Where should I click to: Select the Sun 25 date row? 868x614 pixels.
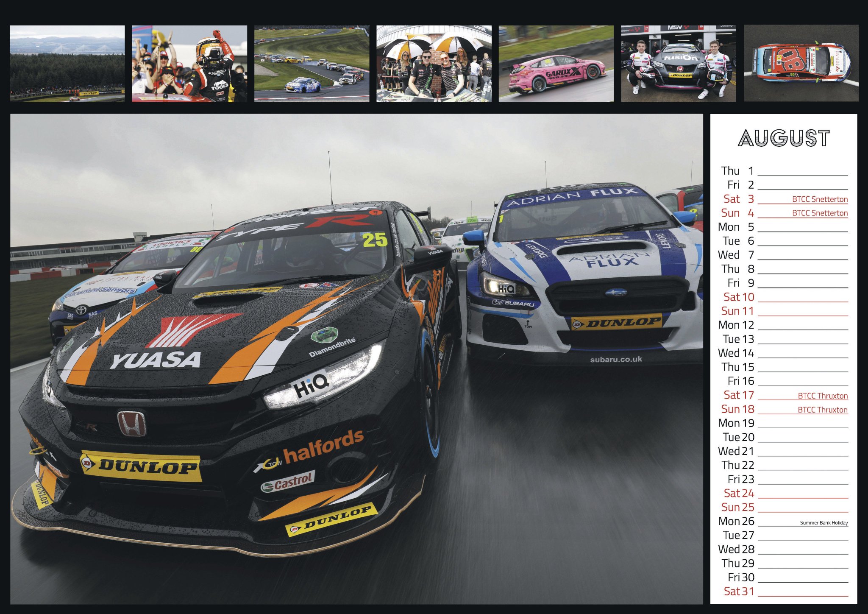(x=784, y=507)
